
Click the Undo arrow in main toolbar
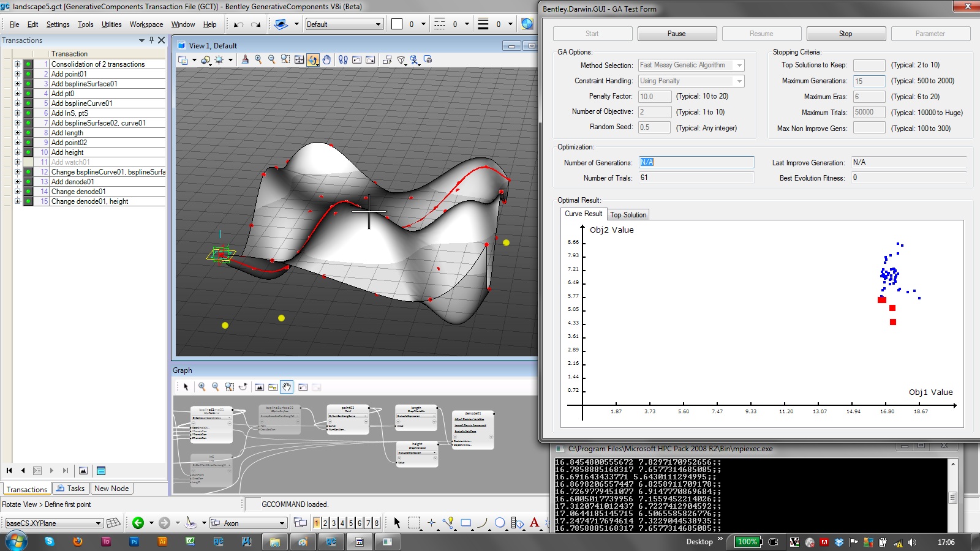coord(238,24)
